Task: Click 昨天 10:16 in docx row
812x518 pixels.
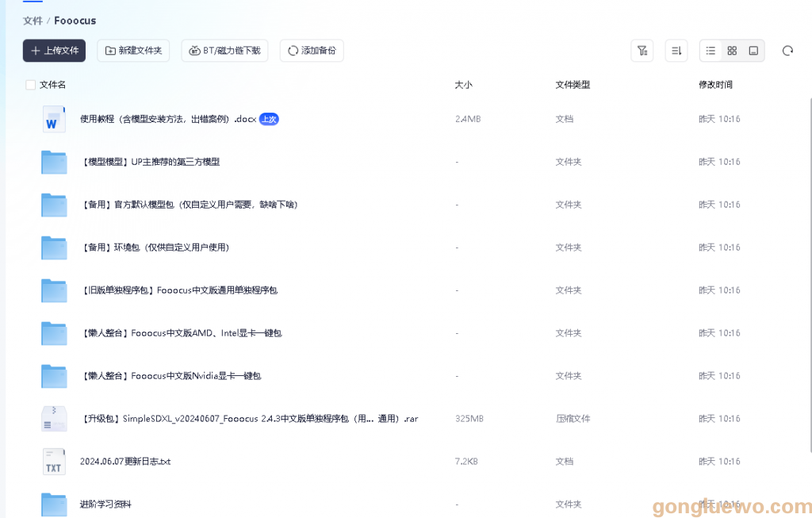Action: (x=719, y=119)
